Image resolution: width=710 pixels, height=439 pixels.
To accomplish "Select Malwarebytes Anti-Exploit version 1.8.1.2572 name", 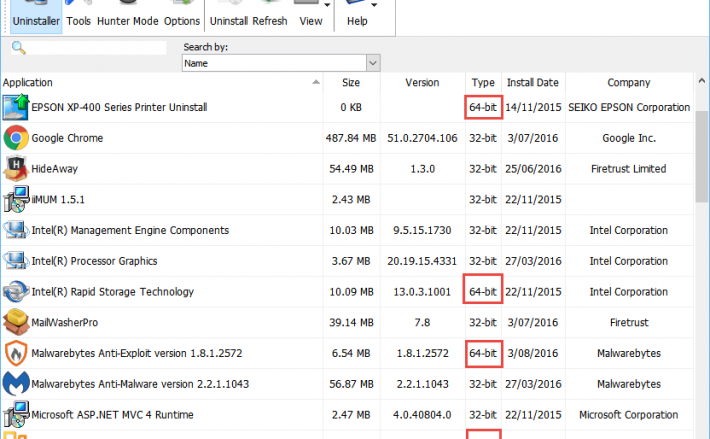I will [x=137, y=353].
